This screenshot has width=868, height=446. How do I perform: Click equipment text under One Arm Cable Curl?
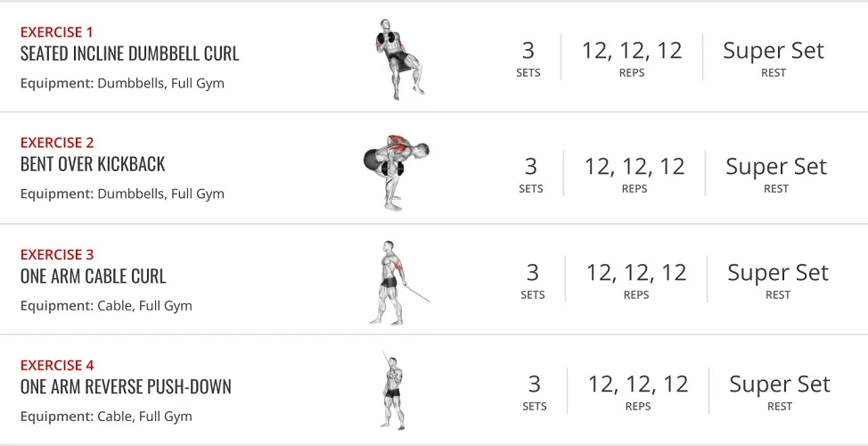[x=106, y=306]
